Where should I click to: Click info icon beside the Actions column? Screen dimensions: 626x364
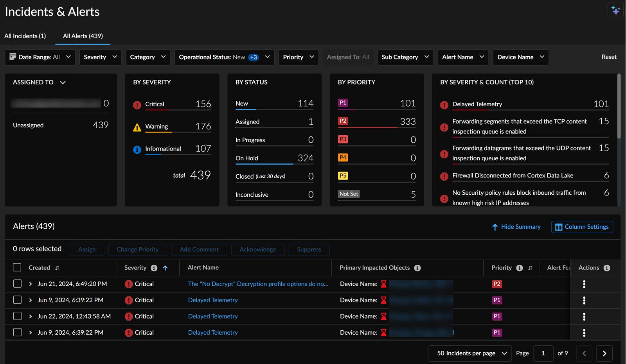(x=607, y=268)
